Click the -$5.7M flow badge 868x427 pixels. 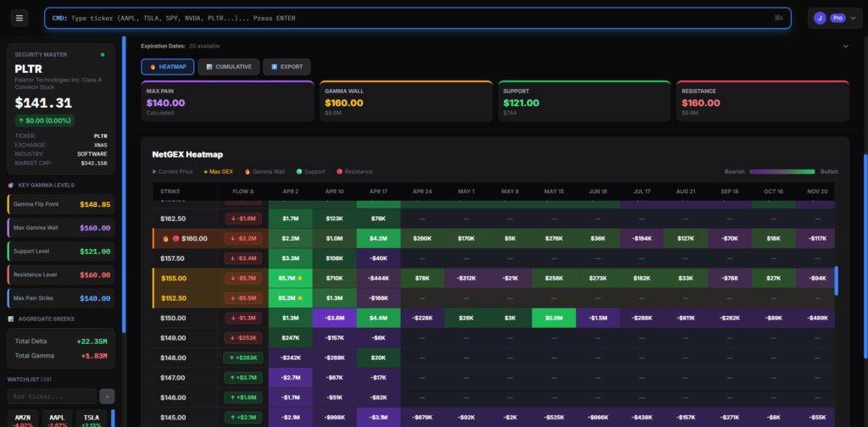click(243, 278)
